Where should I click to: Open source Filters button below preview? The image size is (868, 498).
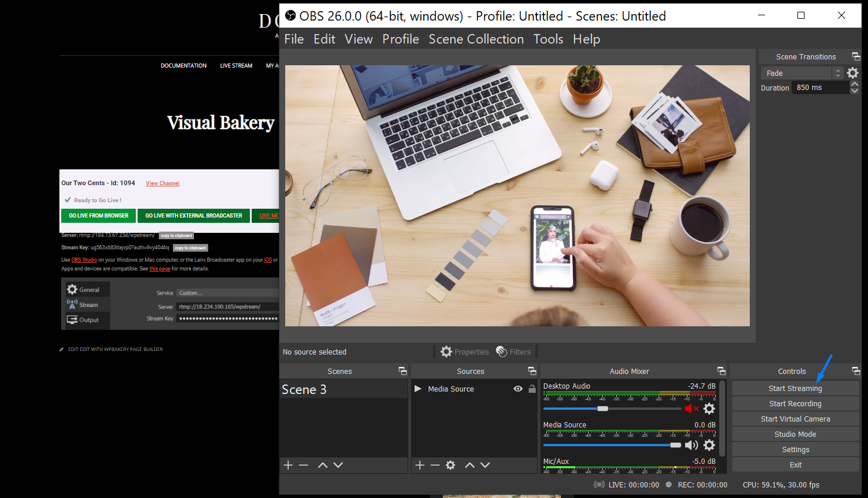tap(513, 352)
